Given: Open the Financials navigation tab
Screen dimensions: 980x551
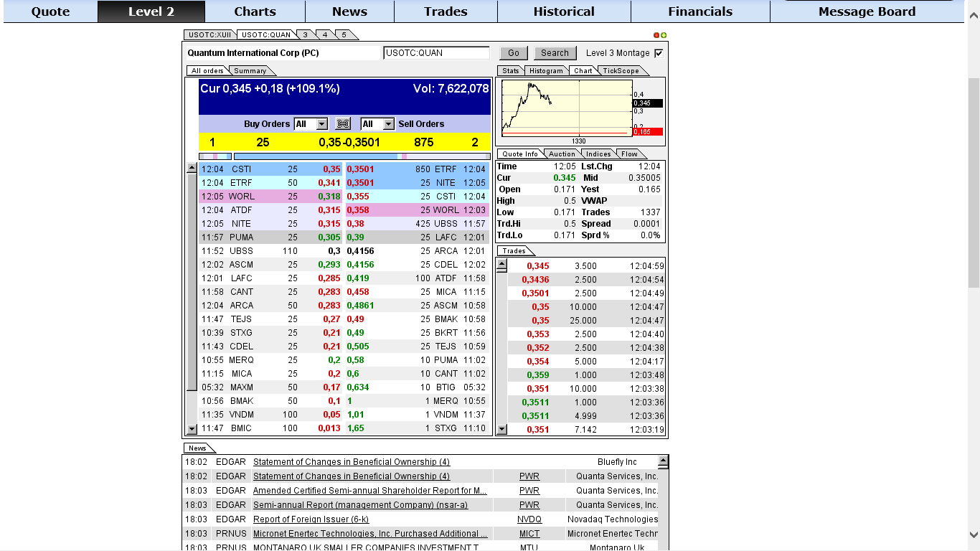Looking at the screenshot, I should (700, 11).
